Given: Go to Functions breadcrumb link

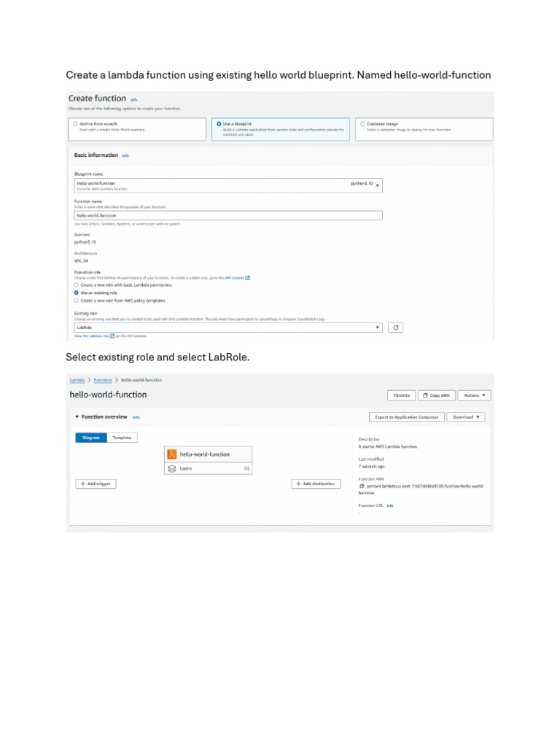Looking at the screenshot, I should [103, 380].
